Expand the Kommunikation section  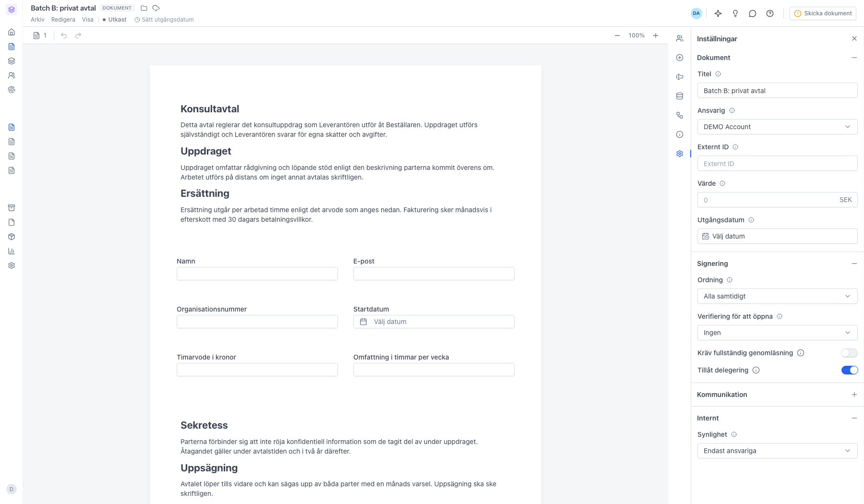854,395
